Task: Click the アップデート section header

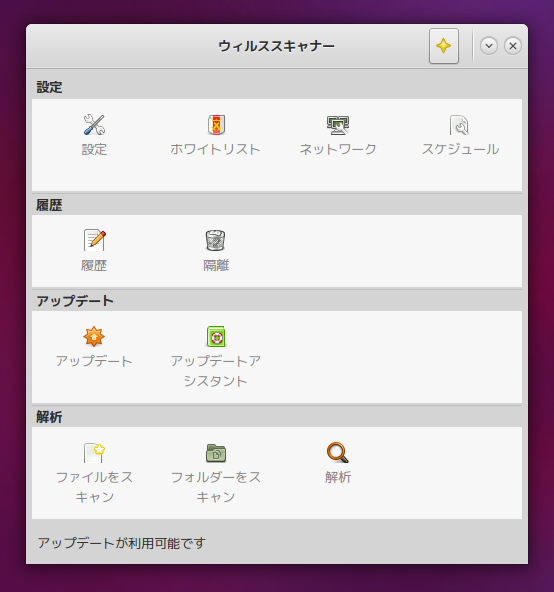Action: pos(75,301)
